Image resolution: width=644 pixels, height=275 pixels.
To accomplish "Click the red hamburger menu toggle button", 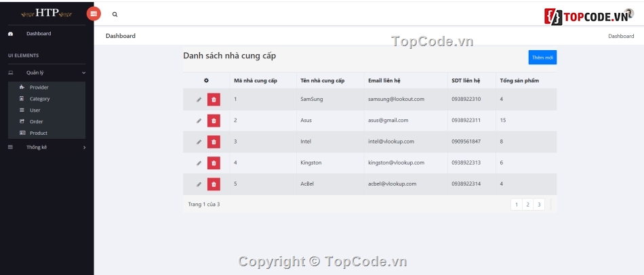I will [x=94, y=14].
